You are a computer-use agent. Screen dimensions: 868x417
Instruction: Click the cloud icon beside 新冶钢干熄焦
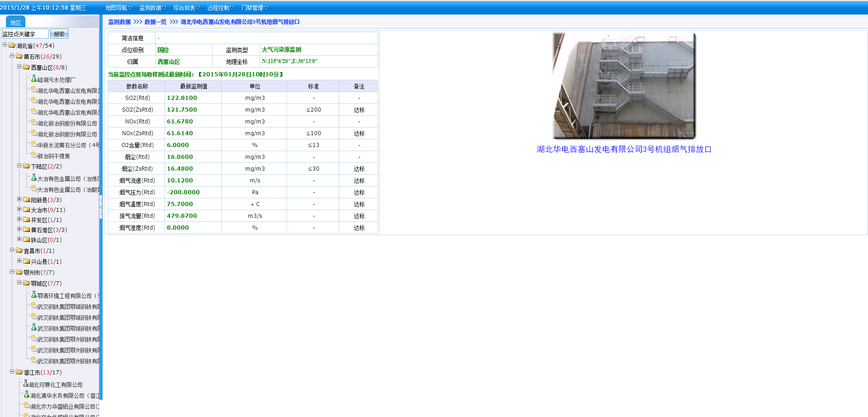click(x=34, y=155)
